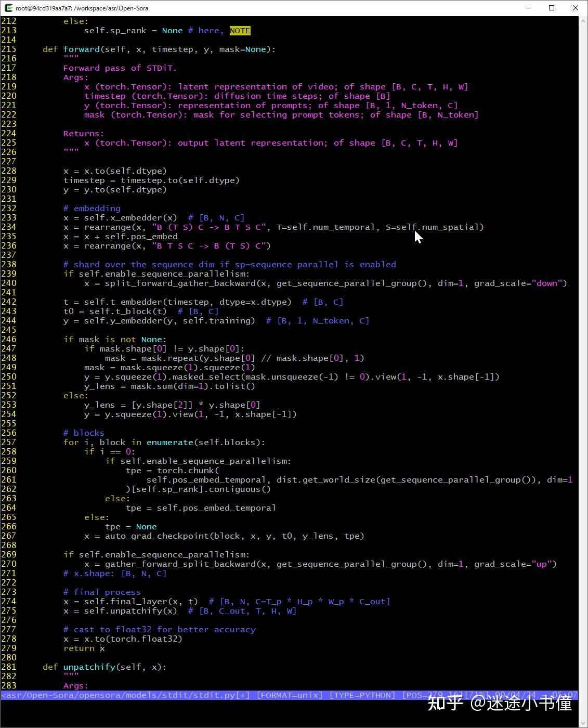Click the '# shard over the sequence dim' comment
The image size is (588, 728).
click(x=230, y=265)
